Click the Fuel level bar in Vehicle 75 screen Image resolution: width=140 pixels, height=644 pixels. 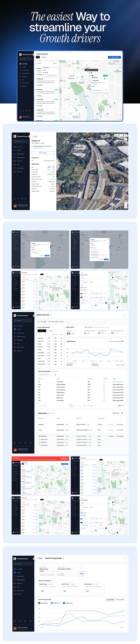49,167
